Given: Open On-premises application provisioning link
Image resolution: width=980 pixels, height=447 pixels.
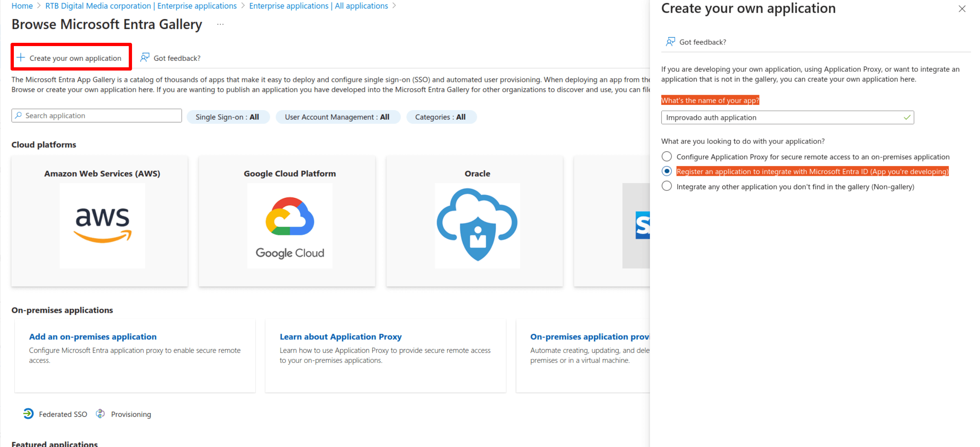Looking at the screenshot, I should (590, 336).
